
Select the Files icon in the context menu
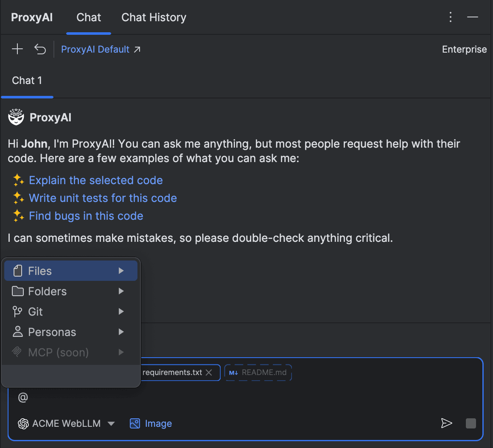tap(17, 270)
